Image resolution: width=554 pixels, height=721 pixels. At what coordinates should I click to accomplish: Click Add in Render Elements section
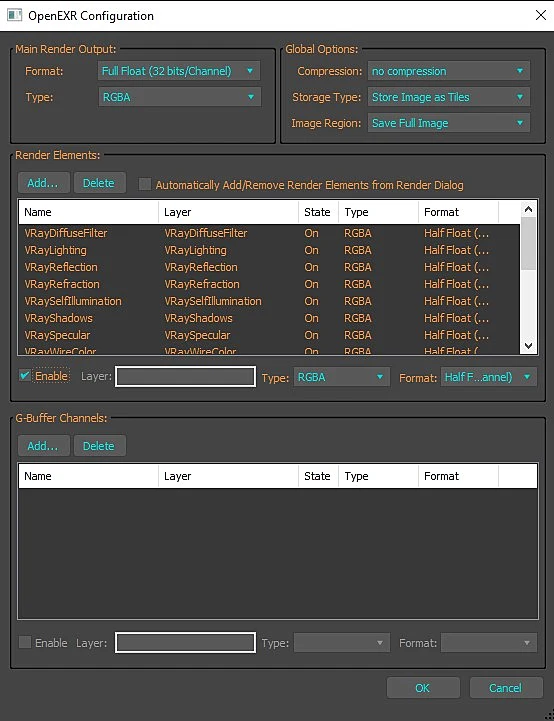pyautogui.click(x=43, y=183)
